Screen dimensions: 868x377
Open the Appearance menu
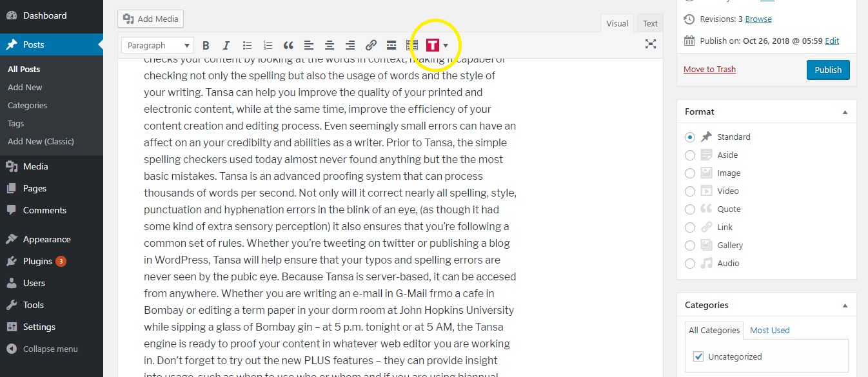(52, 239)
